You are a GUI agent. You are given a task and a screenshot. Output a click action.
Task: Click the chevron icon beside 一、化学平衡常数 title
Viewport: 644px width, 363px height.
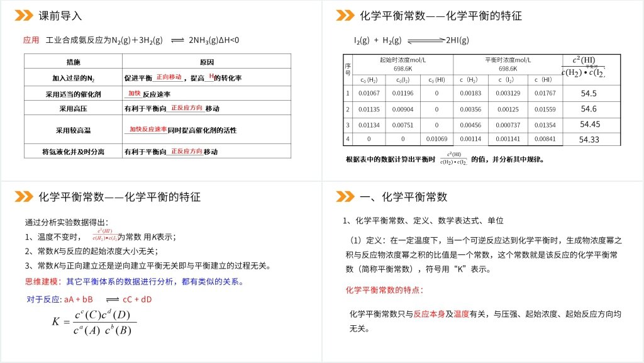click(x=345, y=197)
